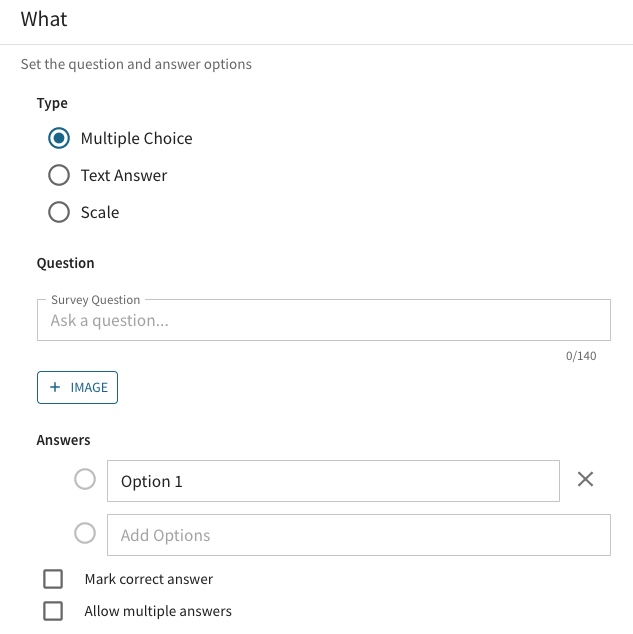The height and width of the screenshot is (634, 633).
Task: Click the Text Answer label text
Action: coord(124,175)
